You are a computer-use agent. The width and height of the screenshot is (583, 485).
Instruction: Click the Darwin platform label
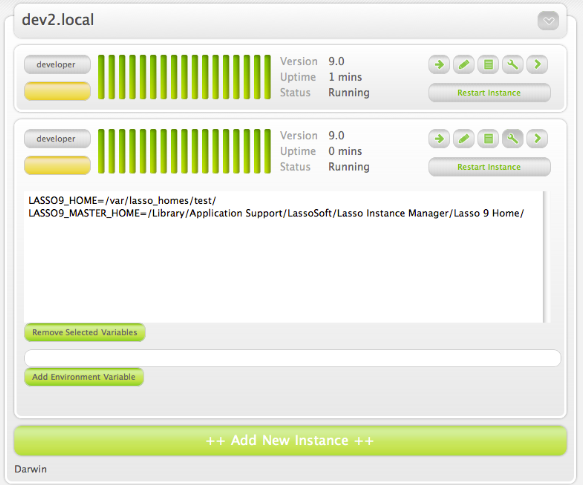30,469
